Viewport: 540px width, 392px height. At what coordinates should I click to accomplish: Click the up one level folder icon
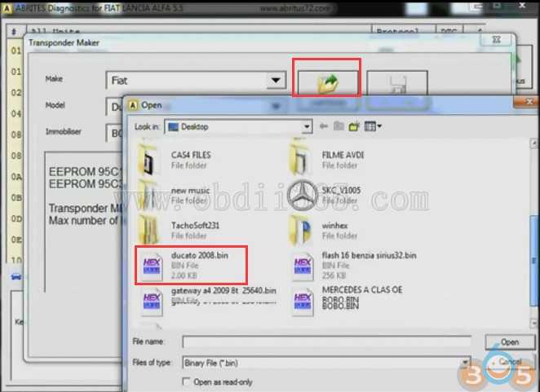coord(339,126)
